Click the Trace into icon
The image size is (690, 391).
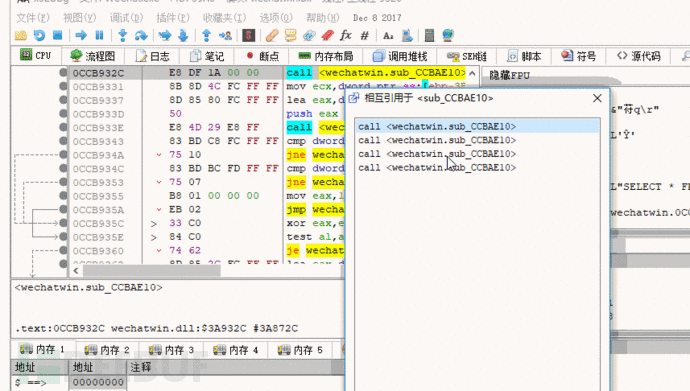click(165, 35)
